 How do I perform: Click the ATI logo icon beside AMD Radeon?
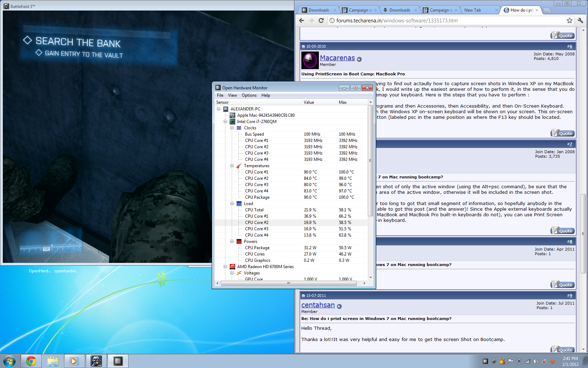(232, 267)
